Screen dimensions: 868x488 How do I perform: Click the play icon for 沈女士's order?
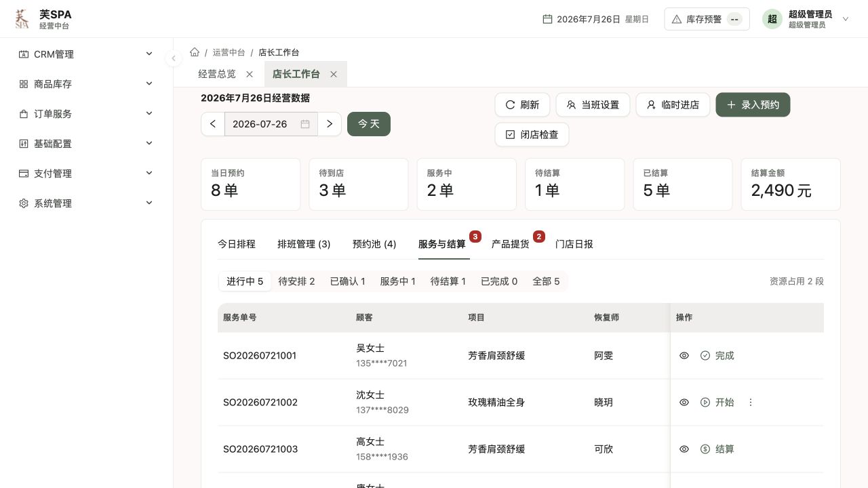(x=705, y=402)
